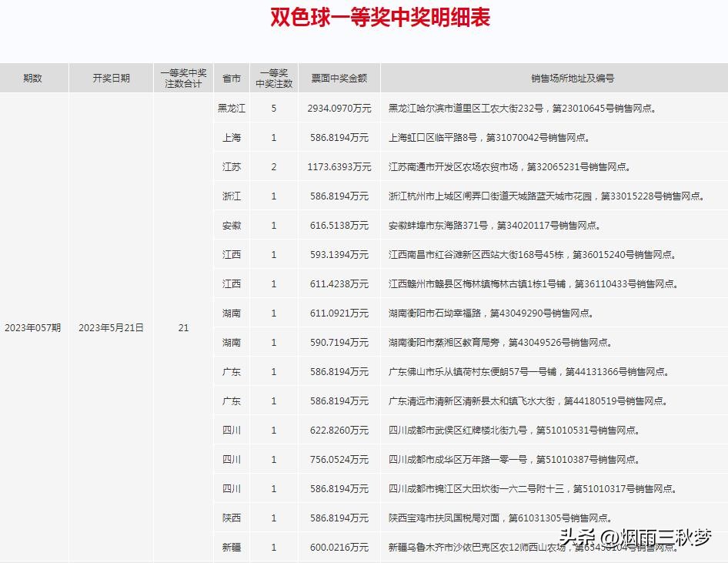Image resolution: width=728 pixels, height=563 pixels.
Task: Click the 2023年057期 period cell
Action: click(33, 327)
